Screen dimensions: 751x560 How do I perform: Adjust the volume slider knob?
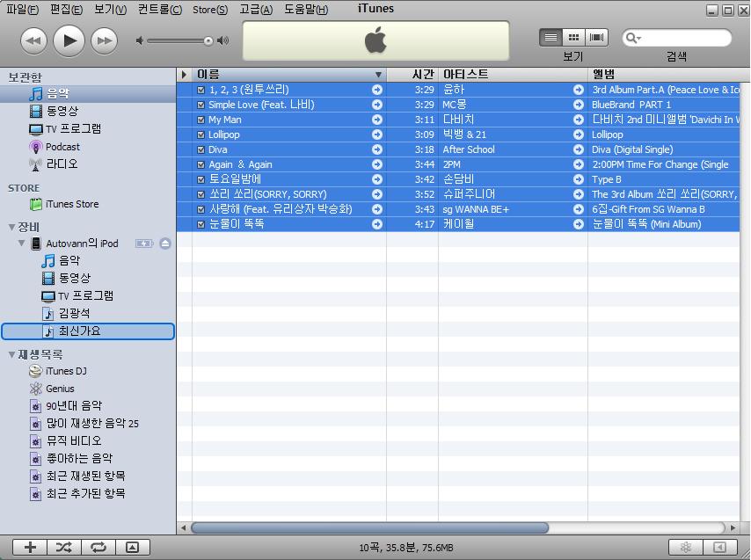208,41
